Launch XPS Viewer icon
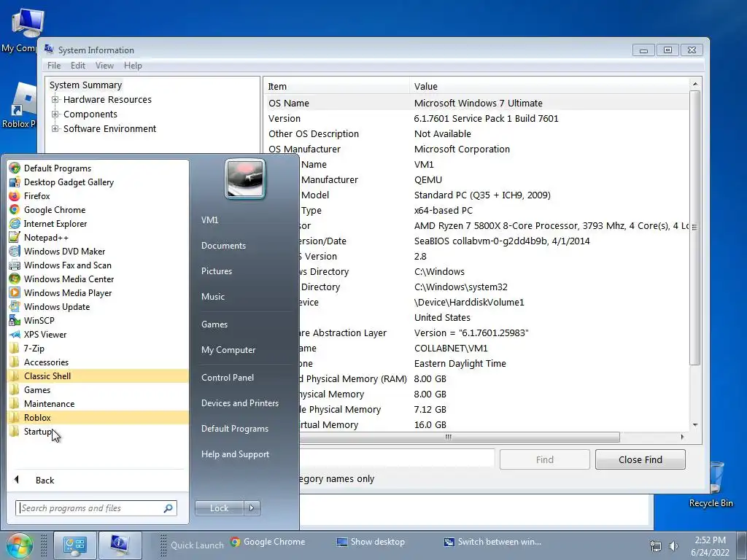Viewport: 747px width, 560px height. (x=15, y=334)
